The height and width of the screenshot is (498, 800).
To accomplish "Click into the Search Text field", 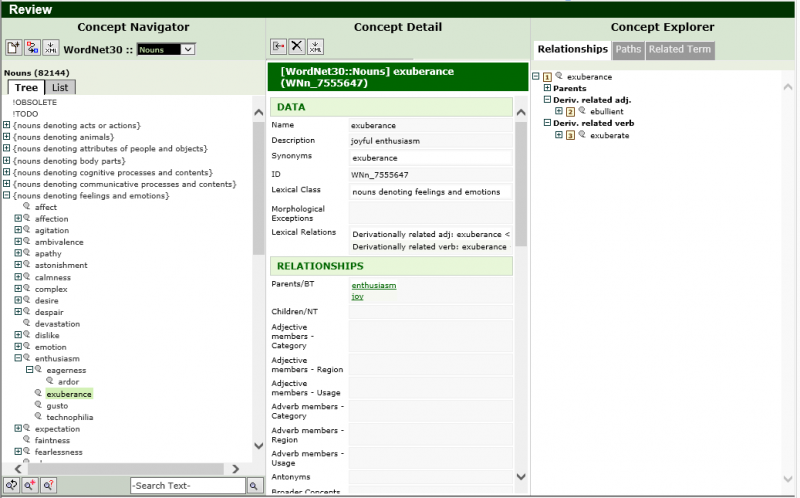I will coord(188,486).
